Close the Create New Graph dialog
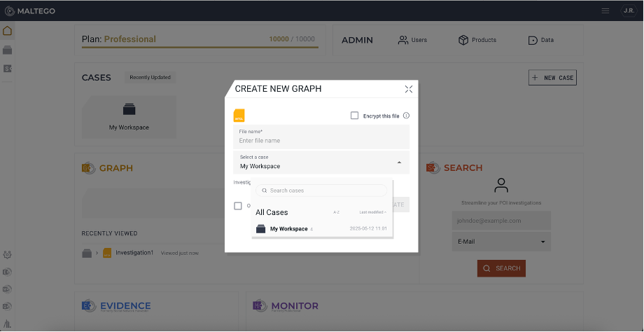Screen dimensions: 644x332 pos(408,89)
